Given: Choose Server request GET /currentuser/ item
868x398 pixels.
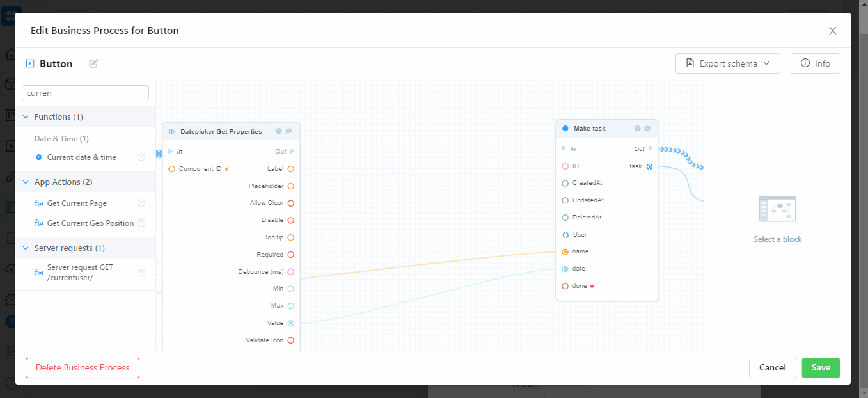Looking at the screenshot, I should point(79,273).
